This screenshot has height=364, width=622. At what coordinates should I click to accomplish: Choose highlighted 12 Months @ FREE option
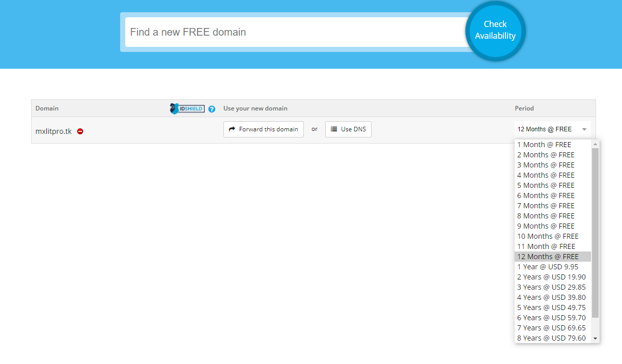click(x=548, y=257)
